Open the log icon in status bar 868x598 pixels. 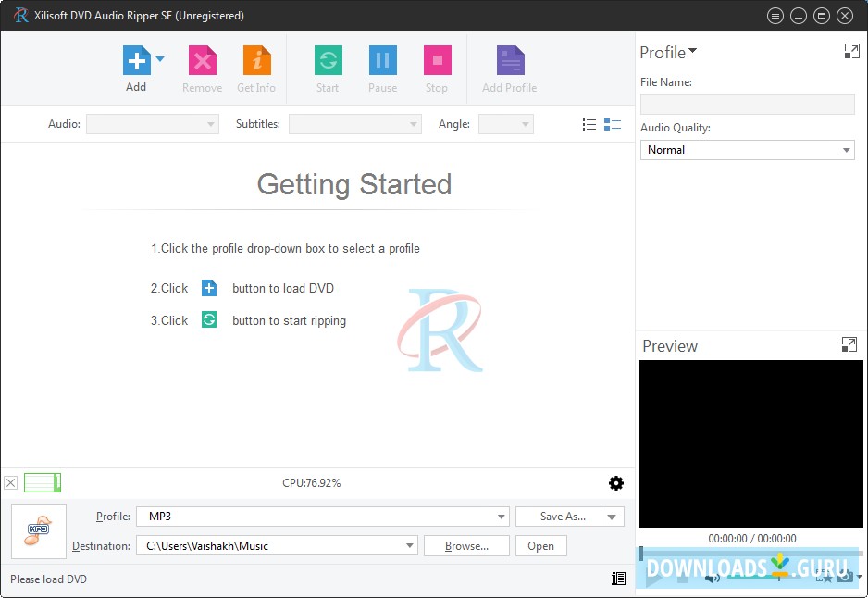[618, 579]
